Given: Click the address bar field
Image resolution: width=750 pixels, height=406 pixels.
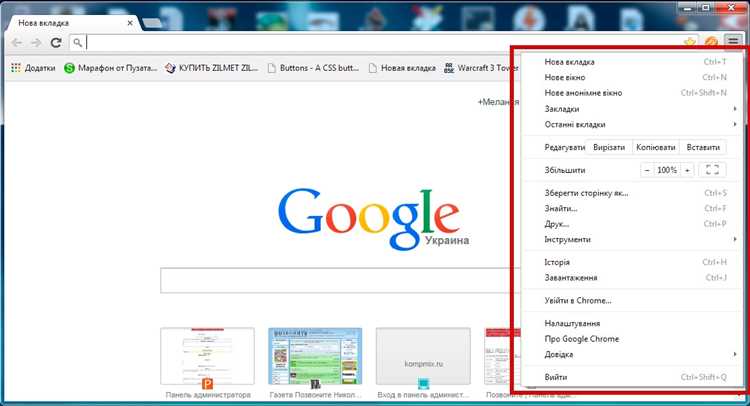Looking at the screenshot, I should click(x=383, y=43).
